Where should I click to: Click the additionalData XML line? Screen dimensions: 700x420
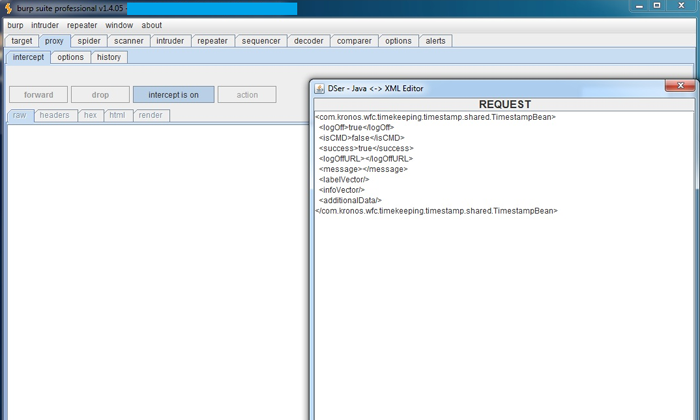pyautogui.click(x=350, y=200)
